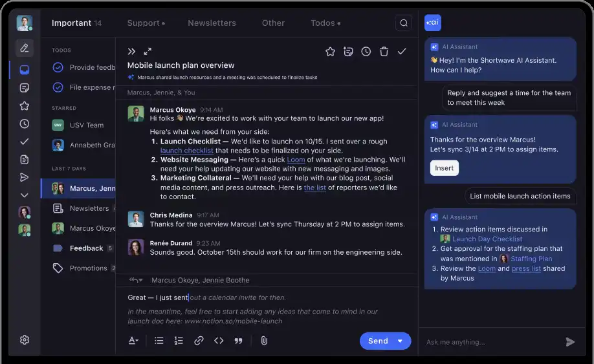Check off the File expense todo
594x364 pixels.
pyautogui.click(x=58, y=87)
